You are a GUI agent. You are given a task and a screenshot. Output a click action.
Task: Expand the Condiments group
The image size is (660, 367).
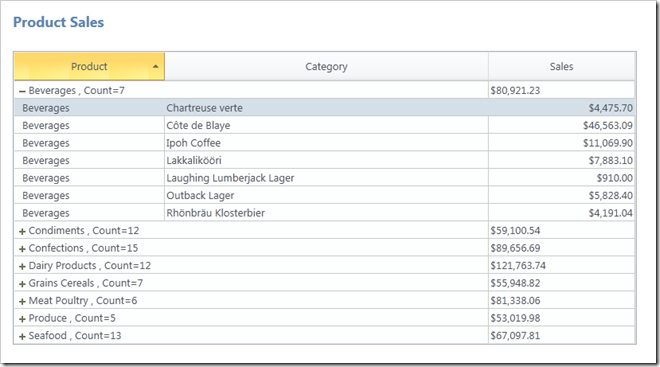click(22, 231)
